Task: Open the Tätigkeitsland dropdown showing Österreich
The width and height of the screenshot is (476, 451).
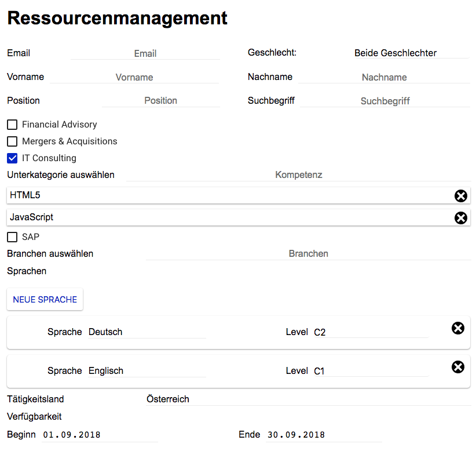Action: [308, 399]
